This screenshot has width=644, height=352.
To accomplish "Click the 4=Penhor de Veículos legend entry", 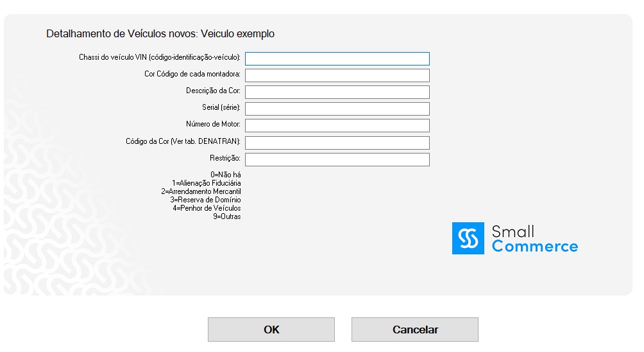I will click(x=207, y=208).
